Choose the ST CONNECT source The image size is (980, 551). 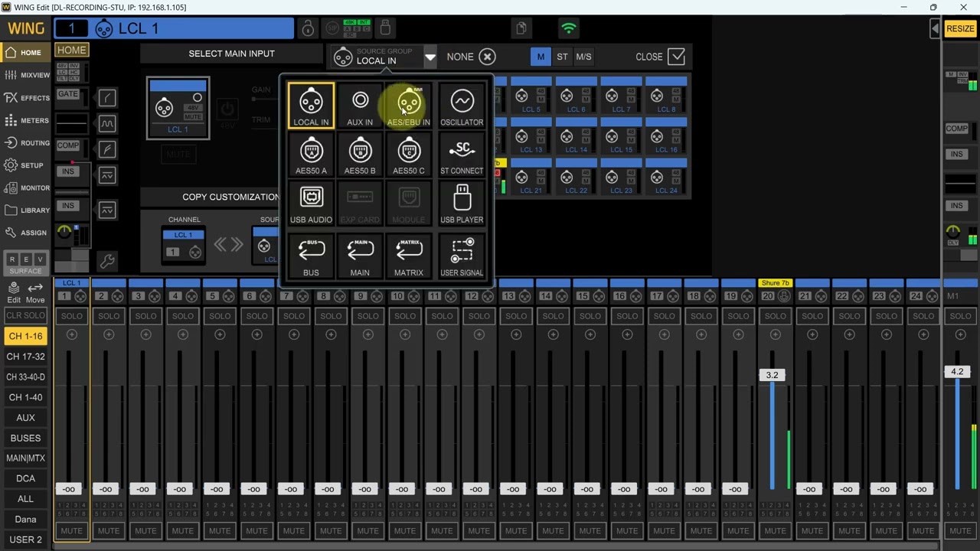(x=462, y=155)
